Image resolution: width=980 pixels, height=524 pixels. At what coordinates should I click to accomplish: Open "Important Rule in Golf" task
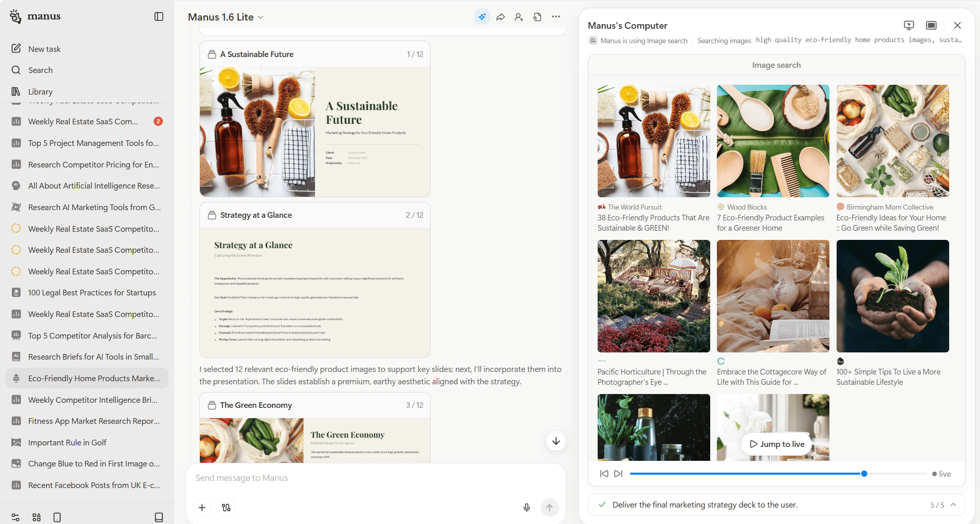87,443
